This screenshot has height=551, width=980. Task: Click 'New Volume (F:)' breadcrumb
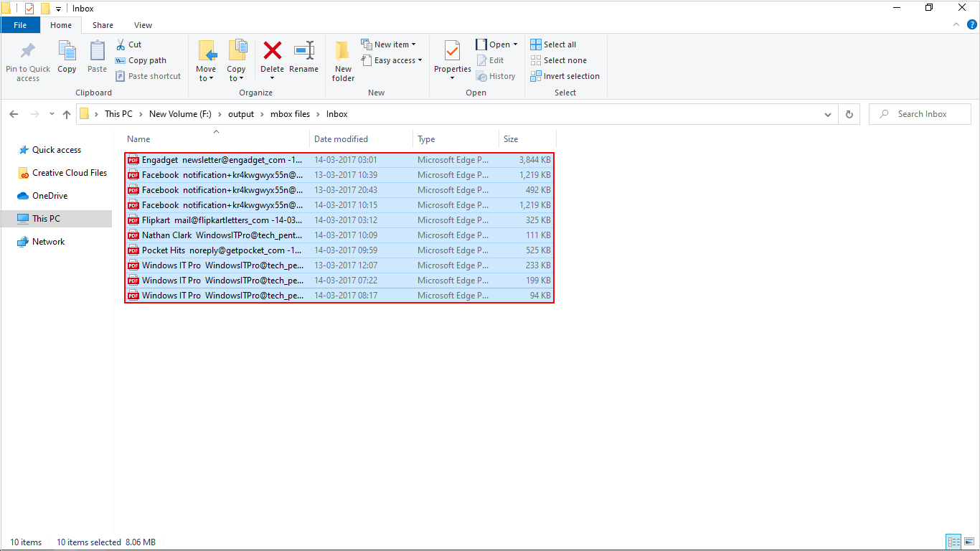click(181, 114)
